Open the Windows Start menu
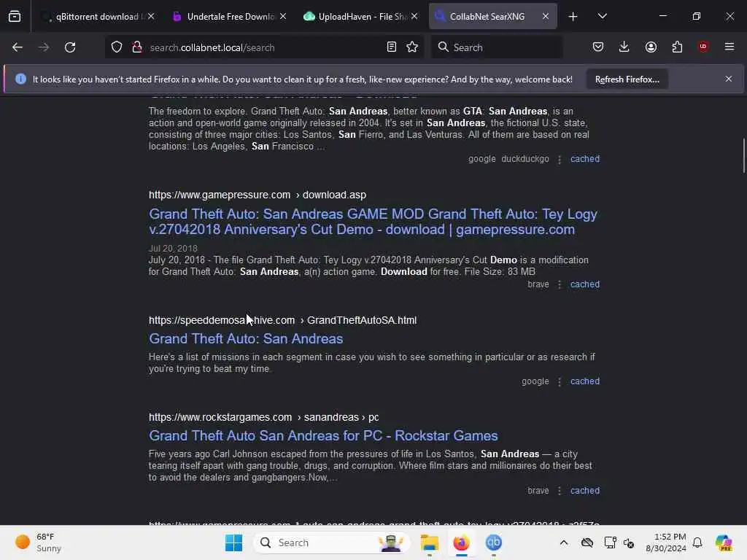The image size is (747, 560). click(233, 542)
